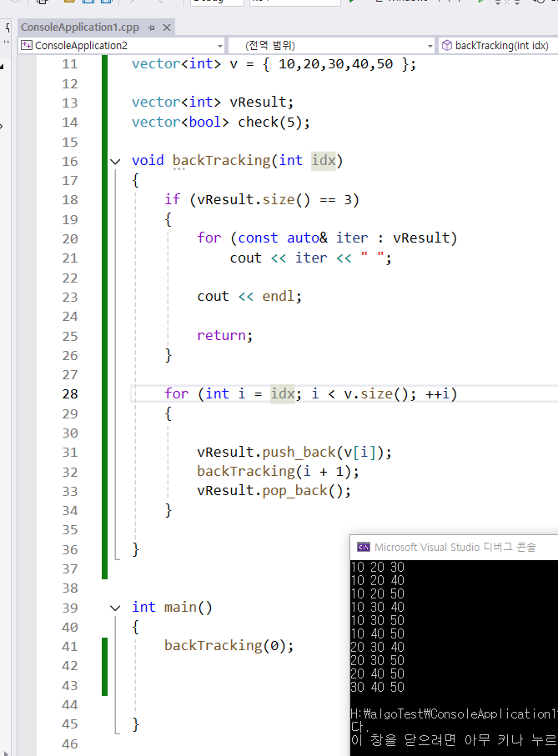
Task: Click console path text H:\algoTest
Action: (x=388, y=714)
